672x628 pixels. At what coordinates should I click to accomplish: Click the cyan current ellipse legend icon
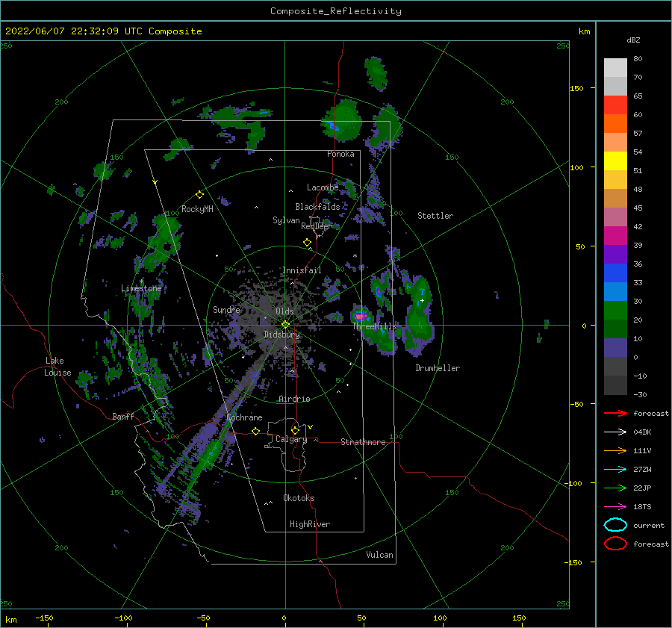615,525
